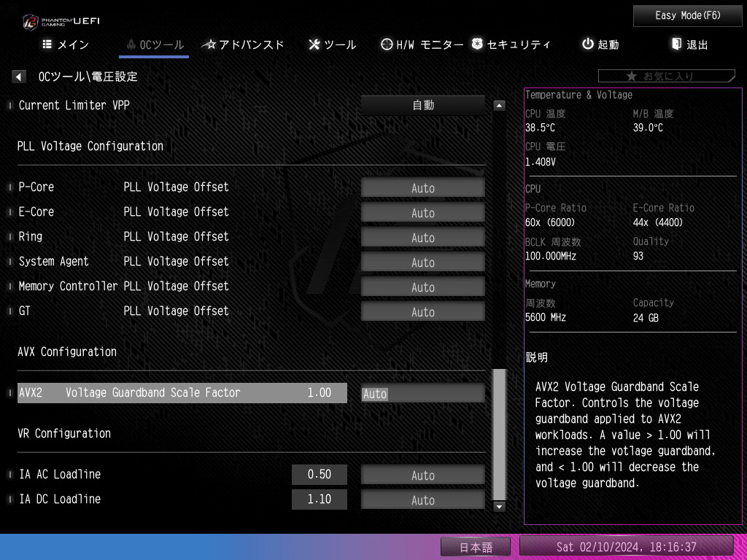
Task: Click the Capacity 24 GB value
Action: (x=646, y=318)
